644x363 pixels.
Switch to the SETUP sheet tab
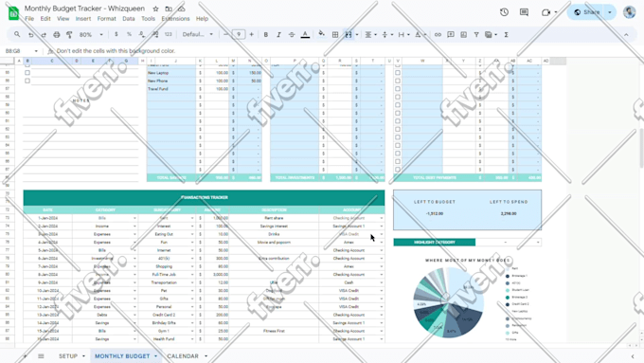pyautogui.click(x=68, y=356)
